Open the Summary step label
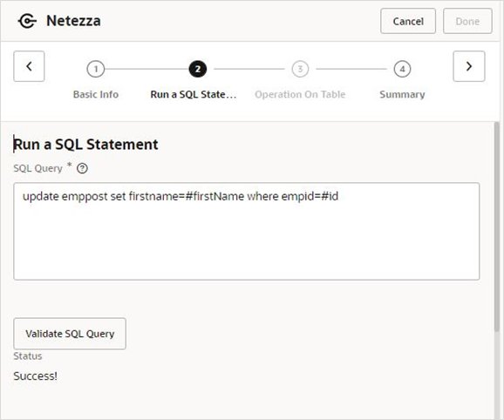 (402, 94)
